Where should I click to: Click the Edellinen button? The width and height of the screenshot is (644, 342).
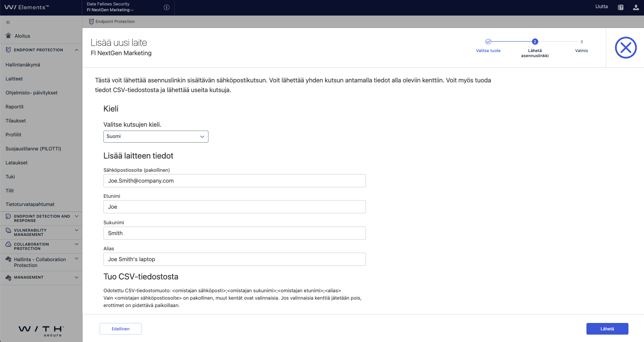click(121, 329)
